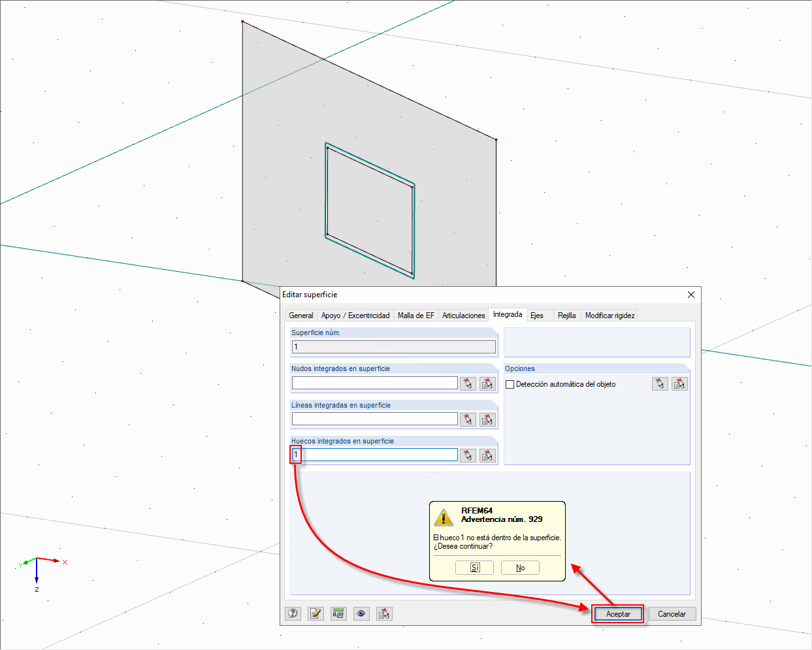Pick integrated nodes graphically (Nudos row)
Screen dimensions: 812x650
click(x=468, y=383)
